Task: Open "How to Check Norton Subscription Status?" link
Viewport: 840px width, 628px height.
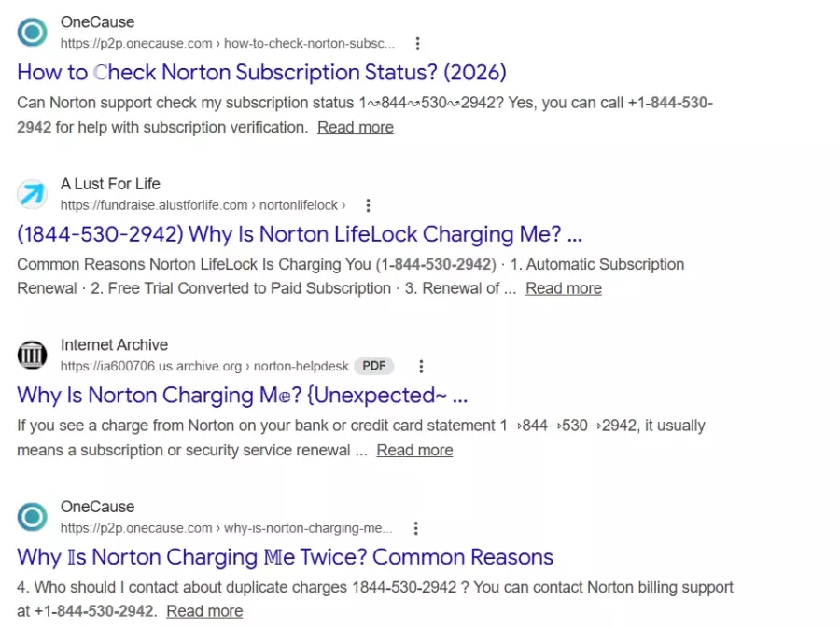Action: pos(261,73)
